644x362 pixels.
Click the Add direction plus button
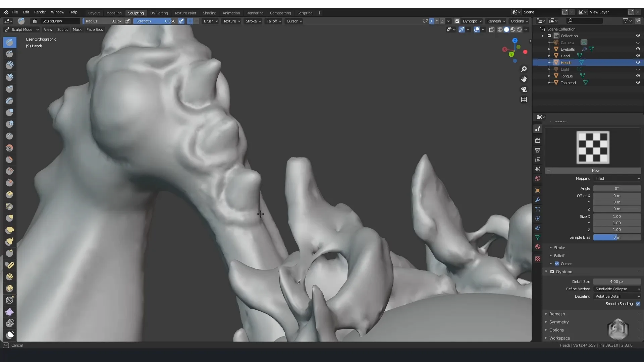point(190,21)
